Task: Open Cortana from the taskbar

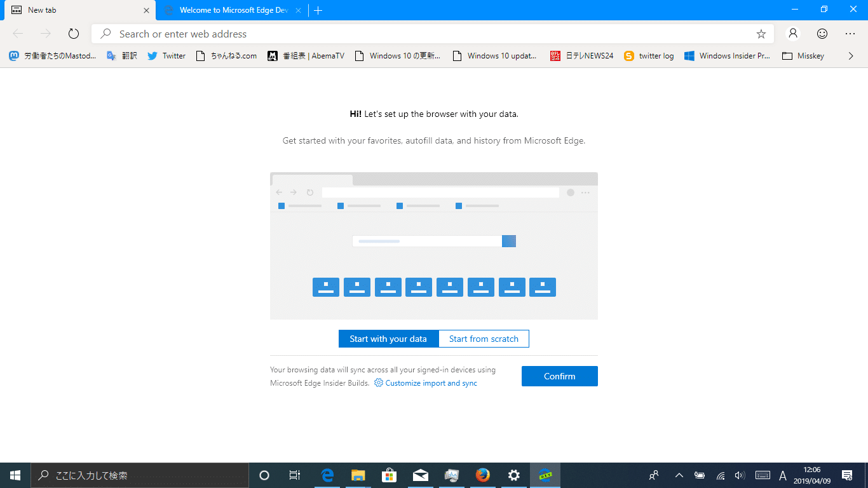Action: pyautogui.click(x=264, y=475)
